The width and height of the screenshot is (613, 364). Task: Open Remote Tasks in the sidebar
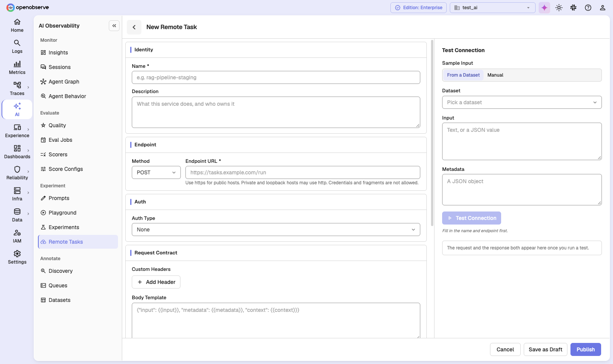[x=78, y=242]
